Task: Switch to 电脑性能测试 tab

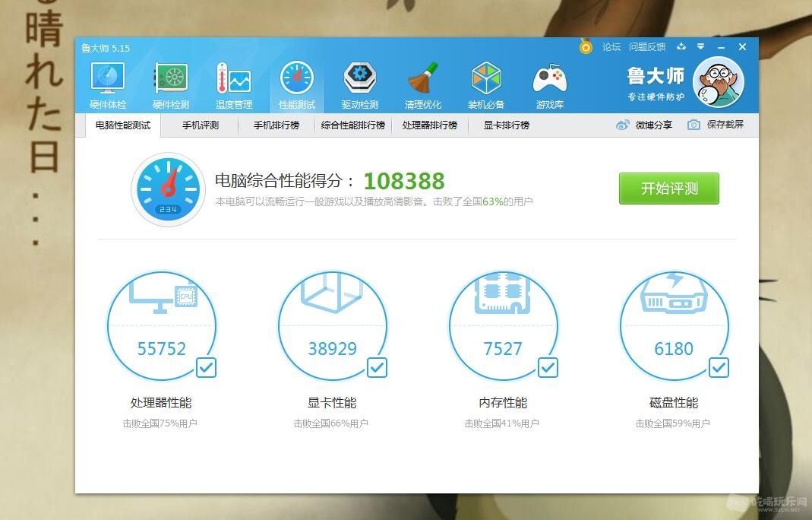Action: click(x=123, y=125)
